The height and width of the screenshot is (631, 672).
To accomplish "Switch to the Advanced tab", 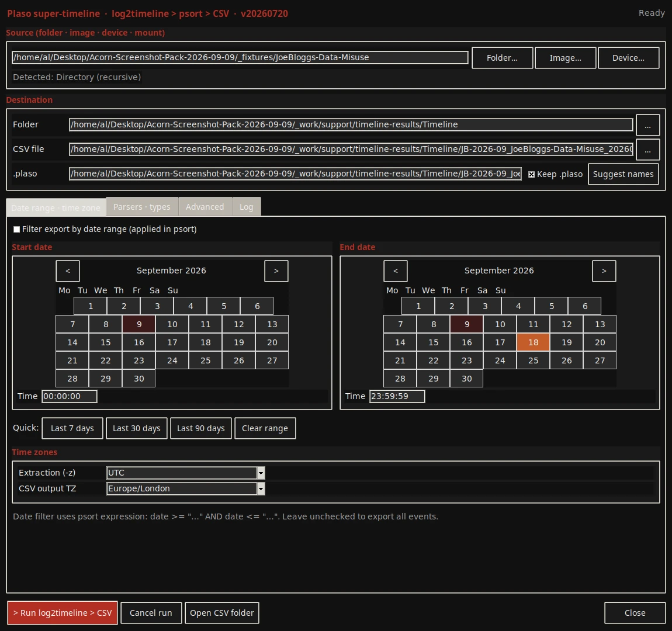I will 205,207.
